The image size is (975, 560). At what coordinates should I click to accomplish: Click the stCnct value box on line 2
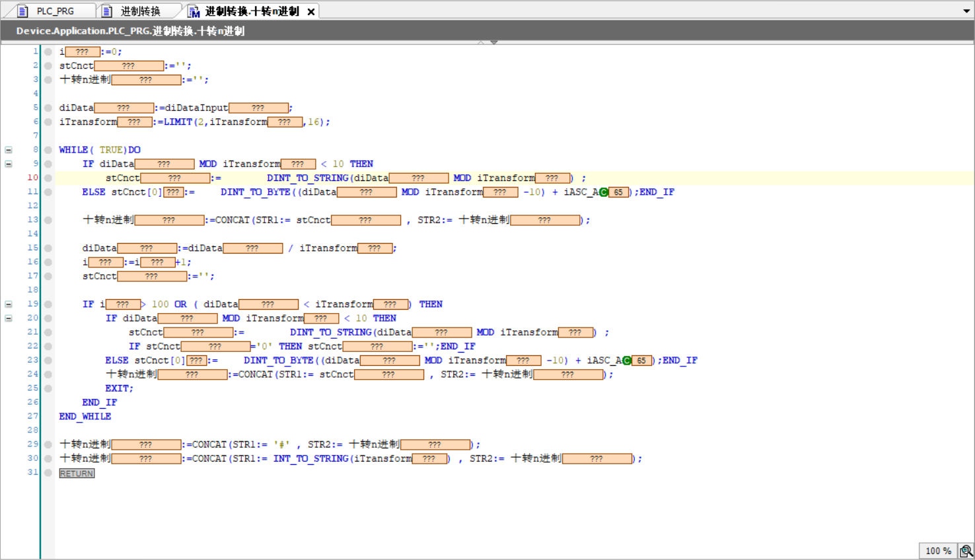click(129, 66)
